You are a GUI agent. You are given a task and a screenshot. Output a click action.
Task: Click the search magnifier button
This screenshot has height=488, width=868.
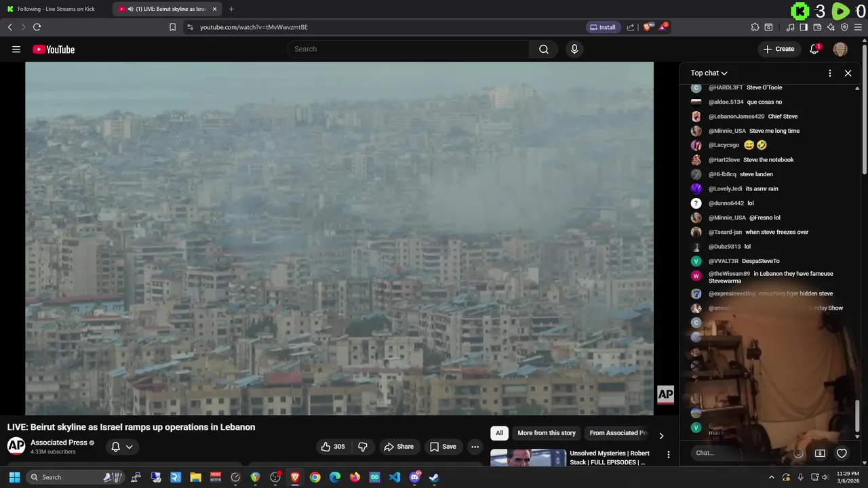pos(543,49)
